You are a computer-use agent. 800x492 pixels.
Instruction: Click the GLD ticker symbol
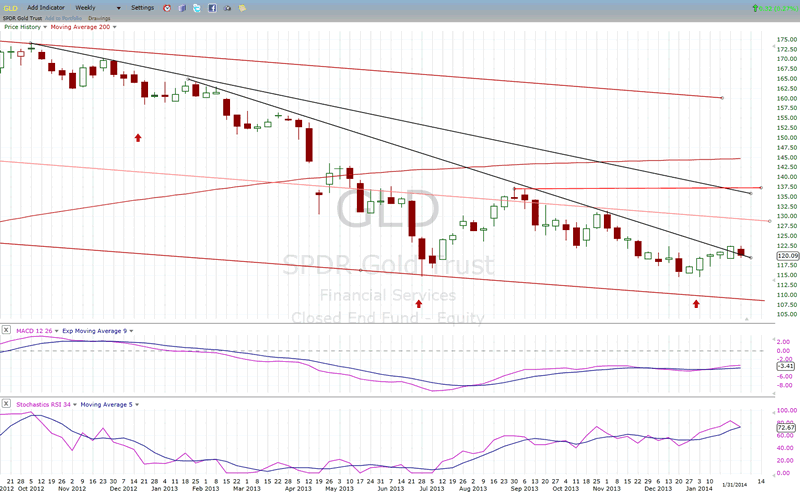tap(10, 8)
